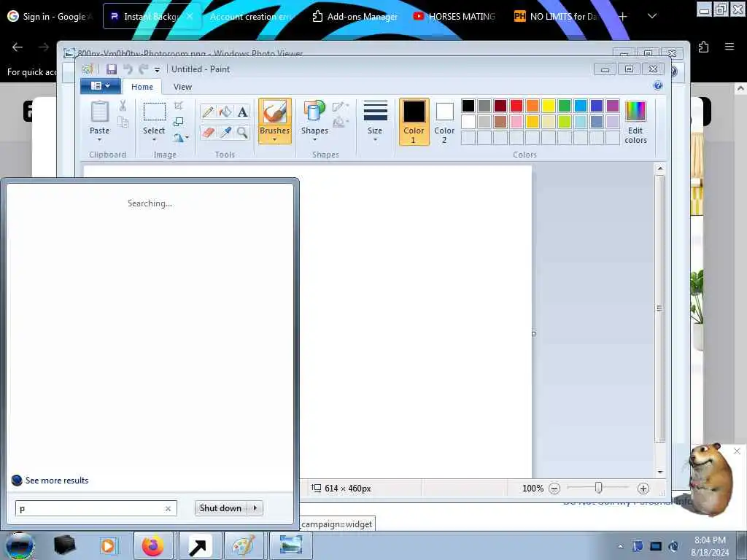Click the Crop icon in Image group
The image size is (747, 560).
[179, 106]
